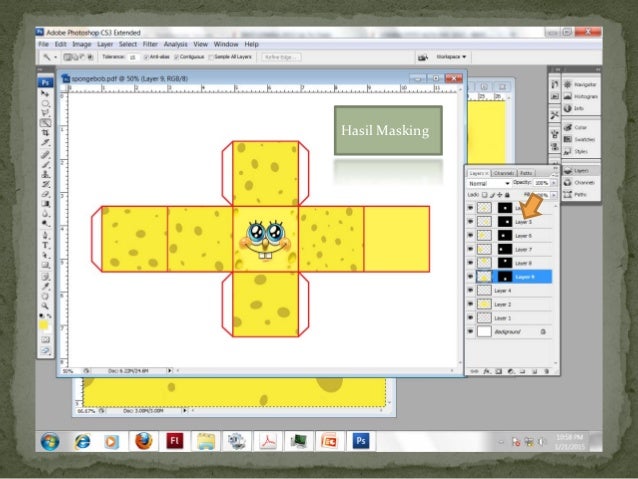This screenshot has width=638, height=479.
Task: Hide Layer 1 with eye icon
Action: 470,318
